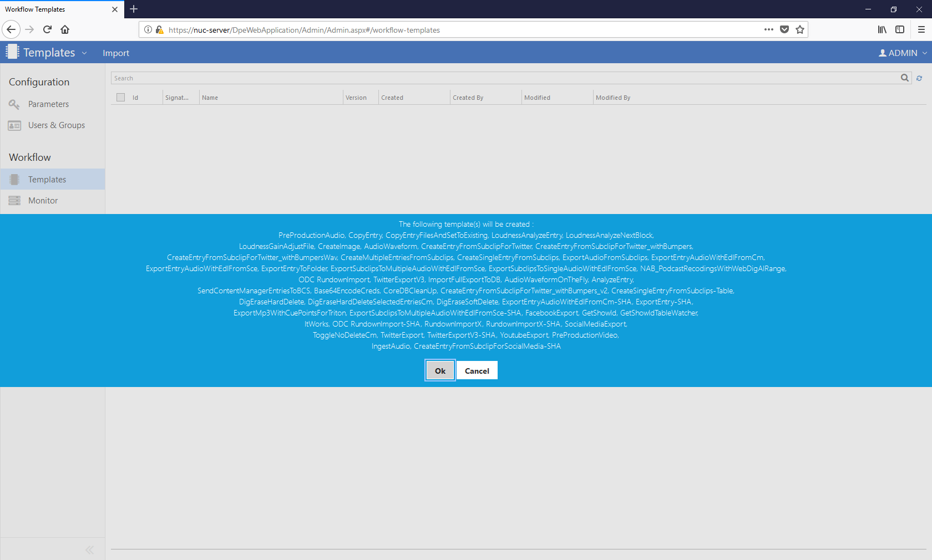The height and width of the screenshot is (560, 932).
Task: Open page actions three-dot menu
Action: [x=768, y=29]
